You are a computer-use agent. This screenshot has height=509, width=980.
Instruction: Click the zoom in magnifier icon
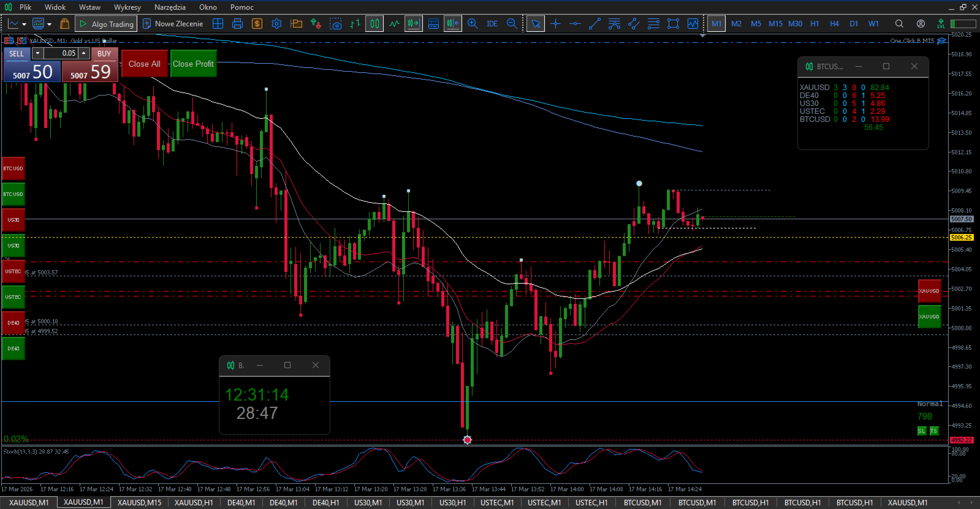pos(473,24)
